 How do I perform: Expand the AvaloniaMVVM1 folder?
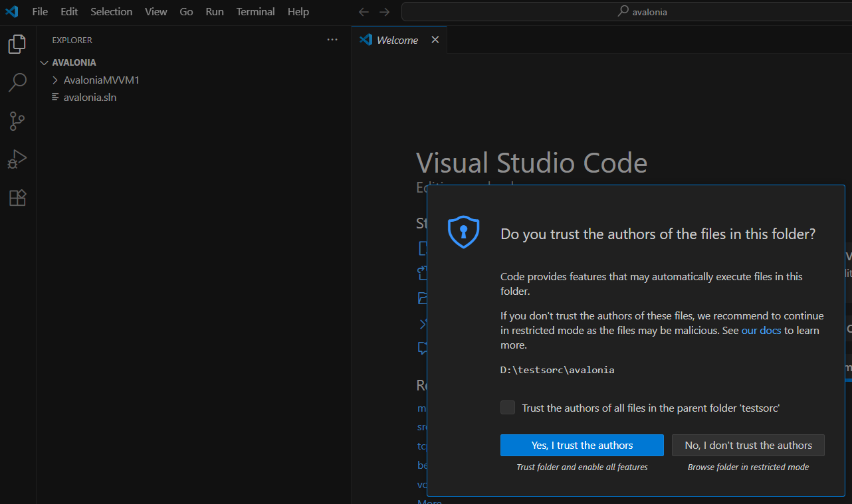(56, 80)
